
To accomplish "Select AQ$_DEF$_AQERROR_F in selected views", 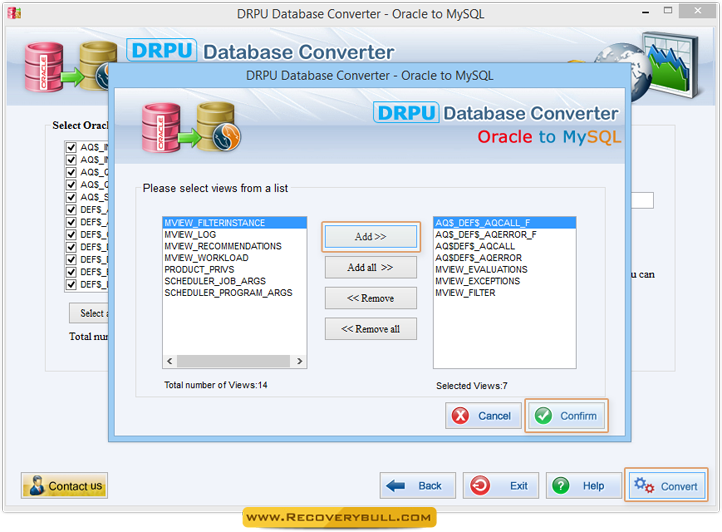I will [505, 234].
